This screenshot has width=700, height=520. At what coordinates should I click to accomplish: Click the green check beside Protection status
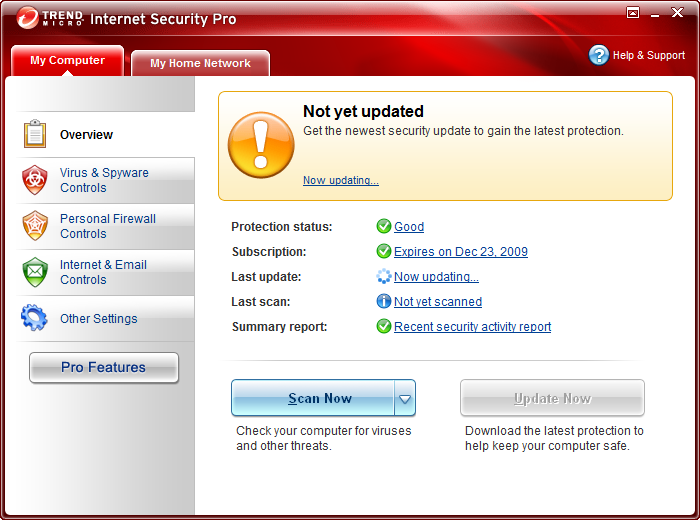383,226
